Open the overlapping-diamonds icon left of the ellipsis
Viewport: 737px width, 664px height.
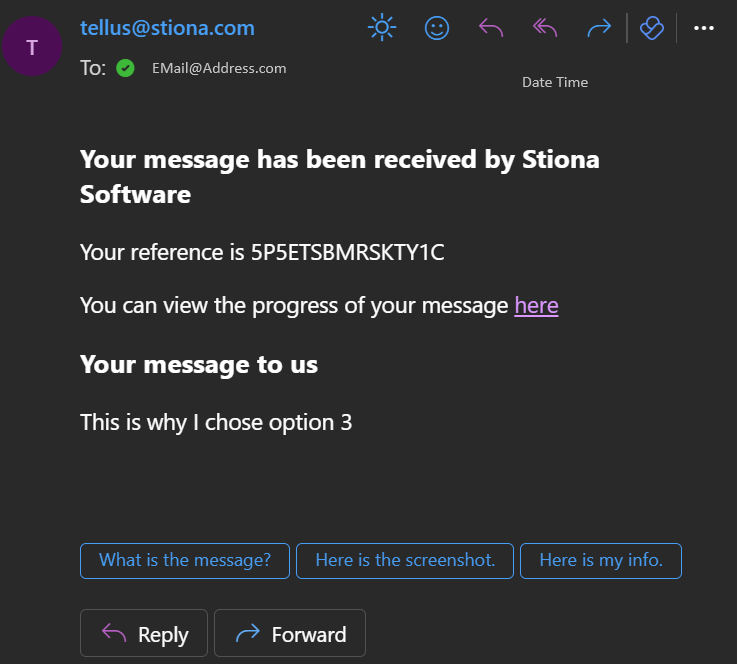click(x=652, y=28)
